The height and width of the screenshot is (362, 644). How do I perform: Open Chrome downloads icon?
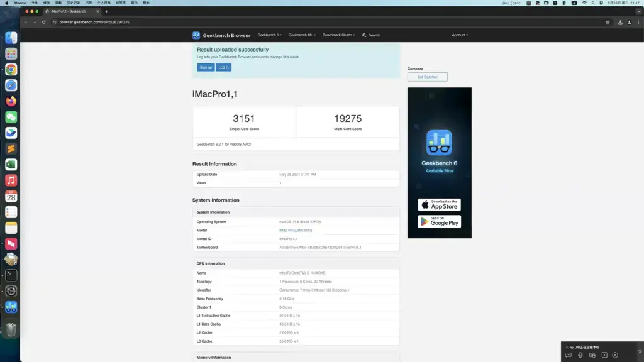620,22
